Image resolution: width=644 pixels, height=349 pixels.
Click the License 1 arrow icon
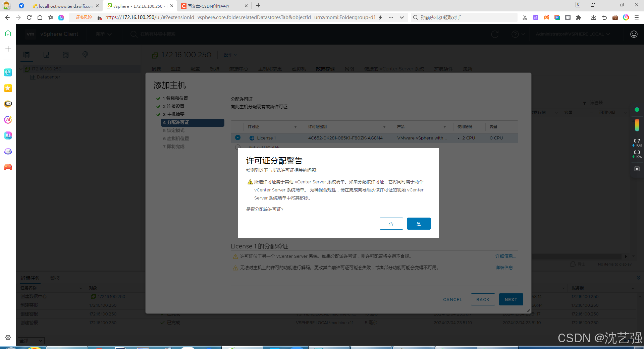pyautogui.click(x=252, y=138)
